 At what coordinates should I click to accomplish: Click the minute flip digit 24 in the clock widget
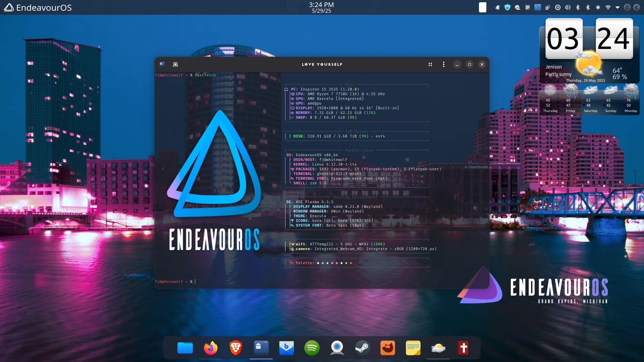[x=614, y=39]
